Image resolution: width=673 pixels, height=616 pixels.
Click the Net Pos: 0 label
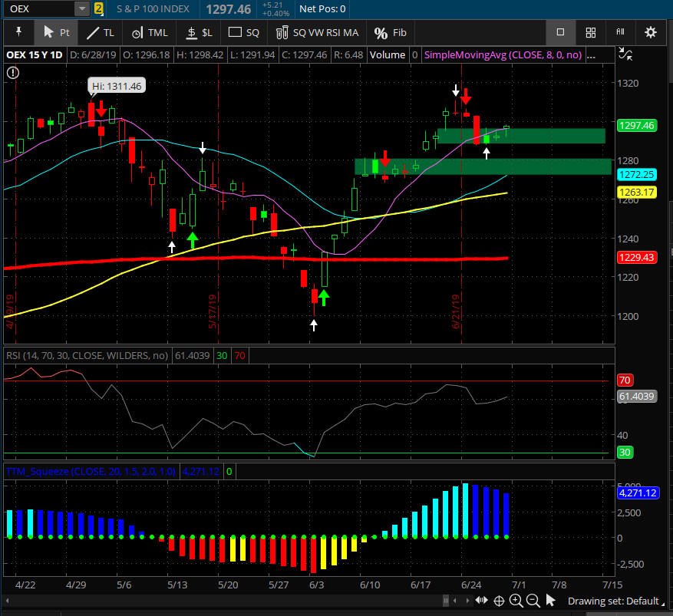point(322,8)
